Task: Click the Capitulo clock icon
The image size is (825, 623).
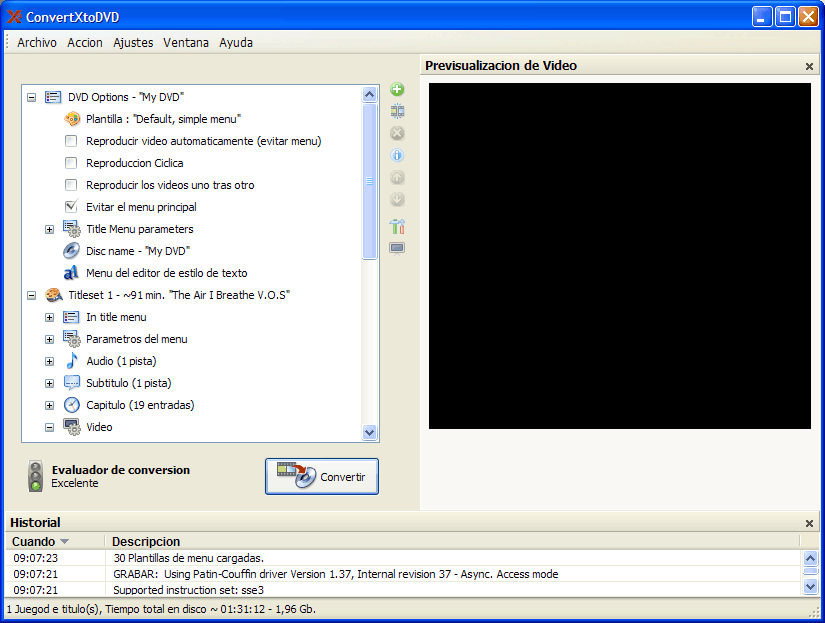Action: click(72, 405)
